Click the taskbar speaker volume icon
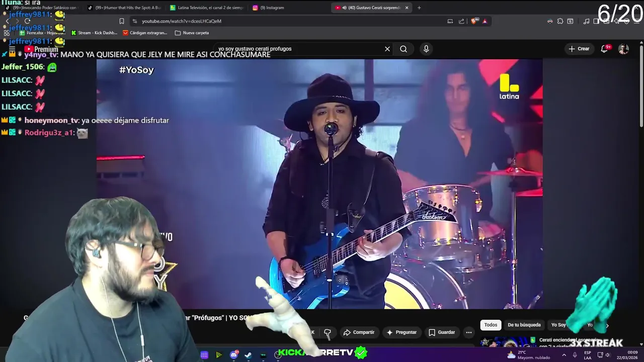The image size is (644, 362). tap(608, 355)
